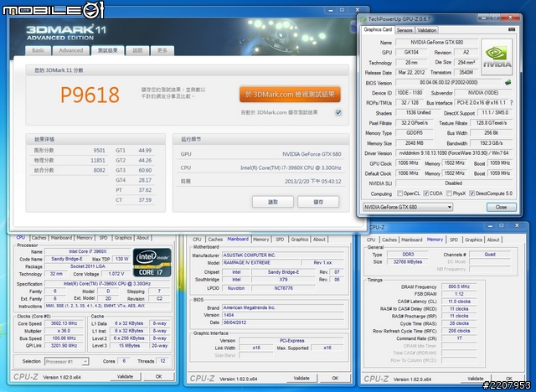The height and width of the screenshot is (392, 536).
Task: Click the GPU-Z BIOS Version field
Action: click(449, 82)
